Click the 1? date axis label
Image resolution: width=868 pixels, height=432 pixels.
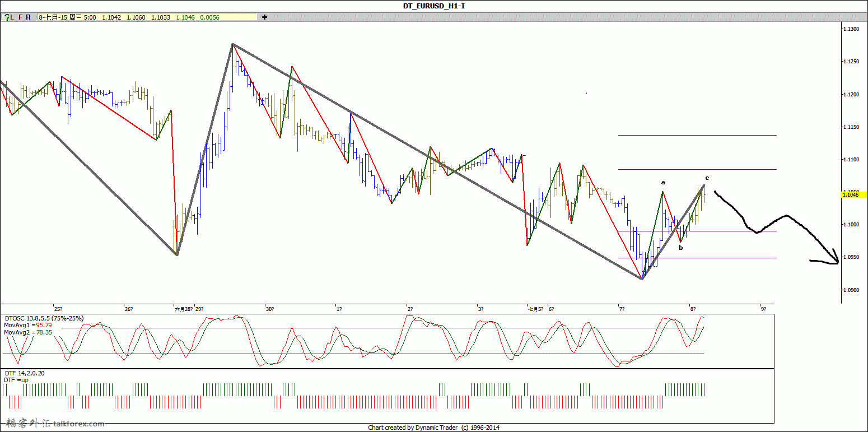[x=339, y=309]
